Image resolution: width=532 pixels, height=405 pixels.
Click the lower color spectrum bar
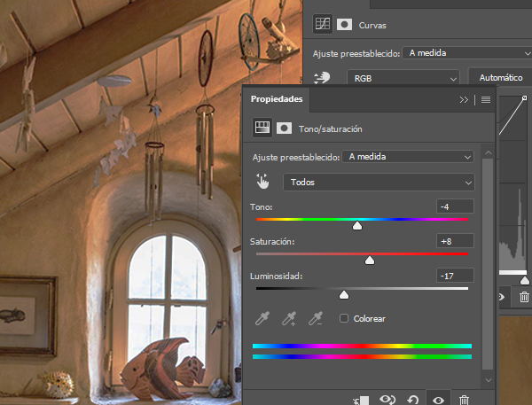click(362, 356)
